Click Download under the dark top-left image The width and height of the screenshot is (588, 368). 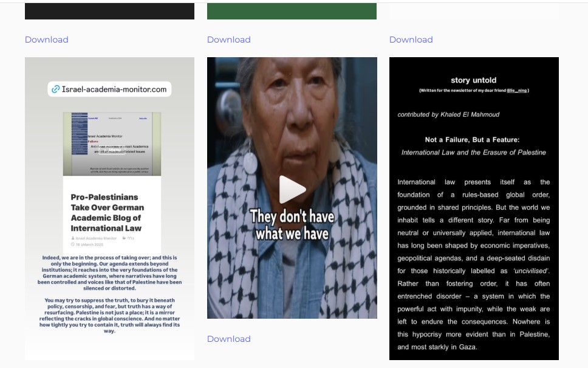point(46,40)
